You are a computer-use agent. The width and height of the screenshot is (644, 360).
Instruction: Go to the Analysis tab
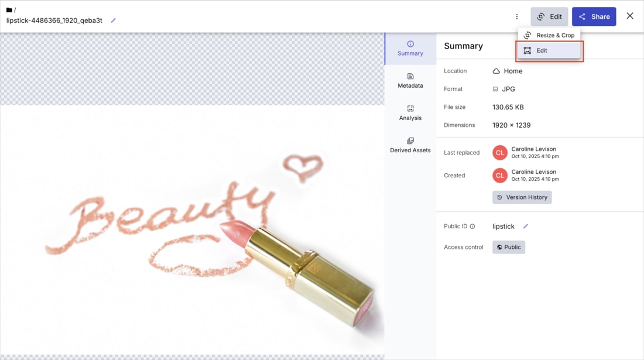click(x=410, y=113)
